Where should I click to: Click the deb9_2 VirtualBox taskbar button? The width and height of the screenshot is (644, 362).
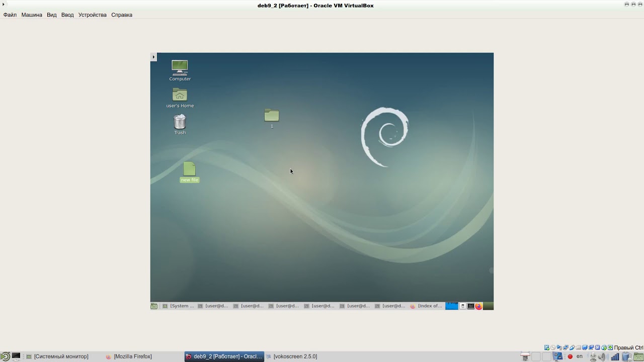click(x=224, y=356)
